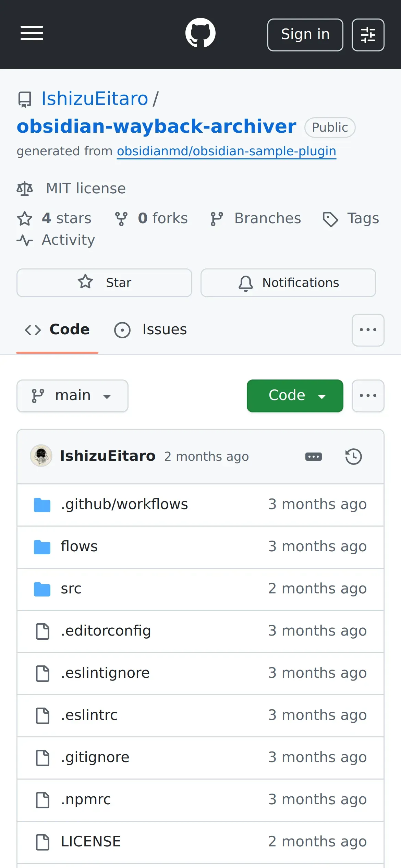Expand more repository tabs ellipsis
Screen dimensions: 401x868
[368, 330]
